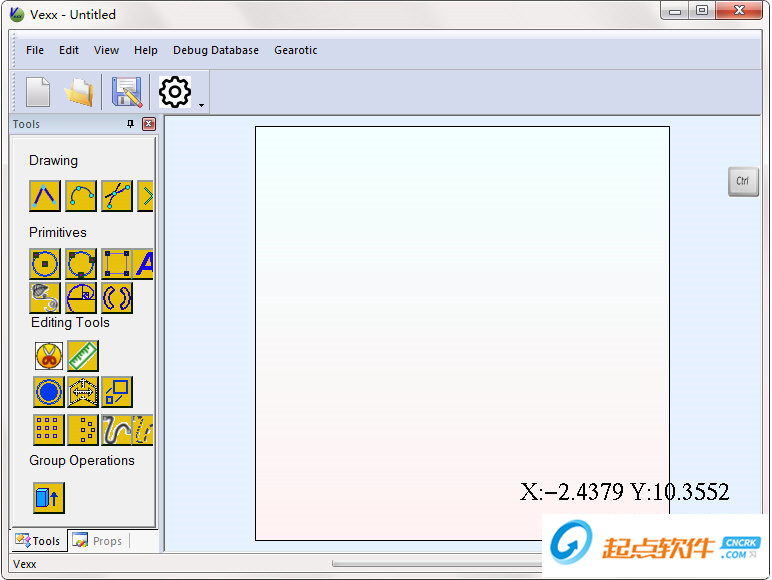
Task: Click the Group Operations section label
Action: (x=82, y=460)
